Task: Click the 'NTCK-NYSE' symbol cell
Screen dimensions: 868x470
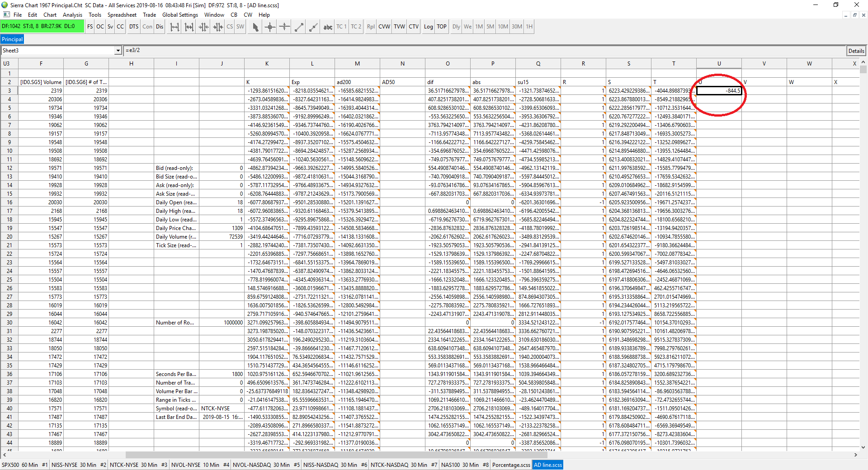Action: pos(222,409)
